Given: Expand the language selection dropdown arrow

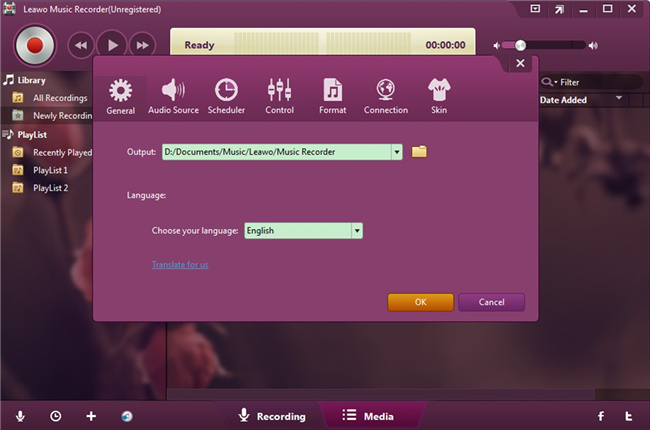Looking at the screenshot, I should click(357, 231).
